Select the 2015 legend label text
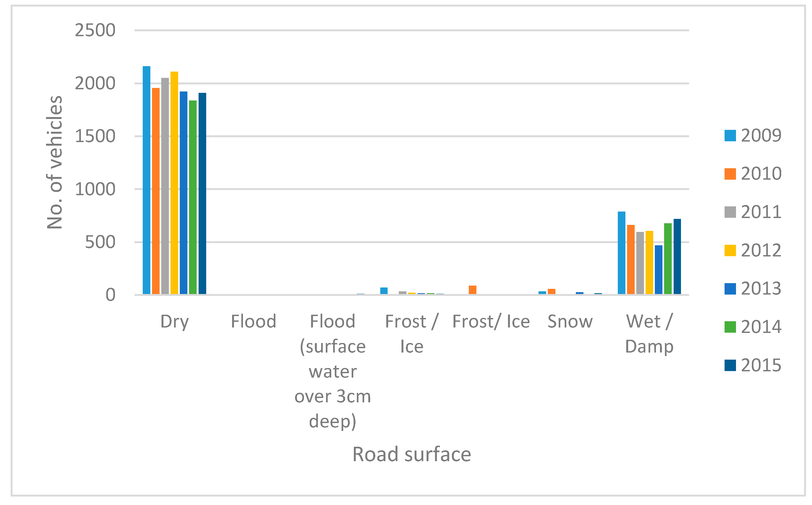The image size is (812, 505). point(761,365)
